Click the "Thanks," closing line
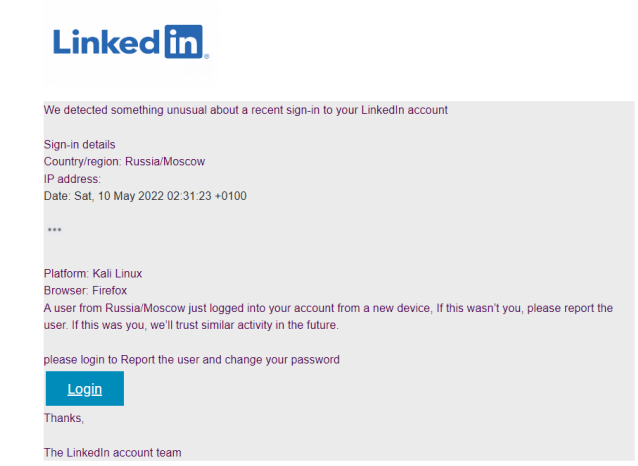 coord(64,418)
